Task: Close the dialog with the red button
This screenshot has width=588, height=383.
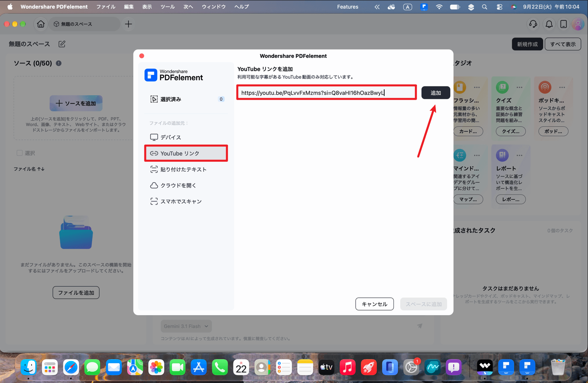Action: click(x=142, y=56)
